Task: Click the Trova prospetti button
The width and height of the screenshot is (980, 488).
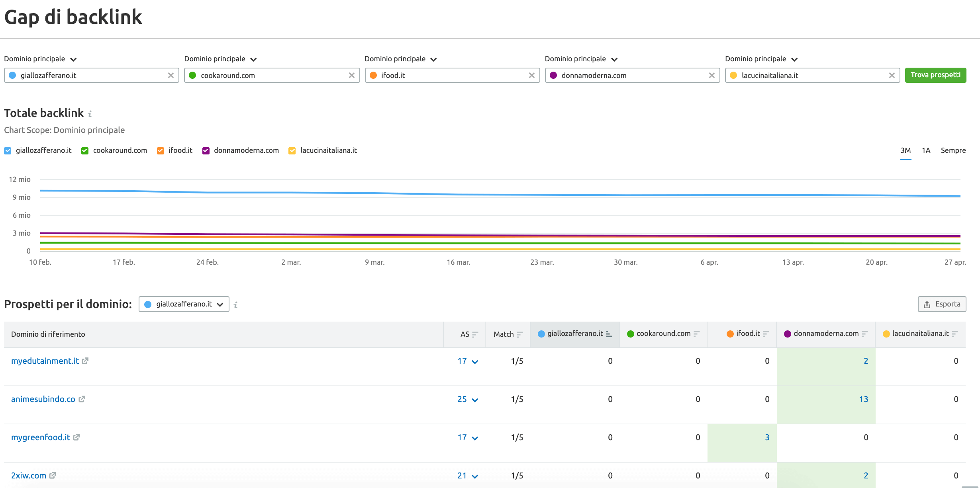Action: (935, 75)
